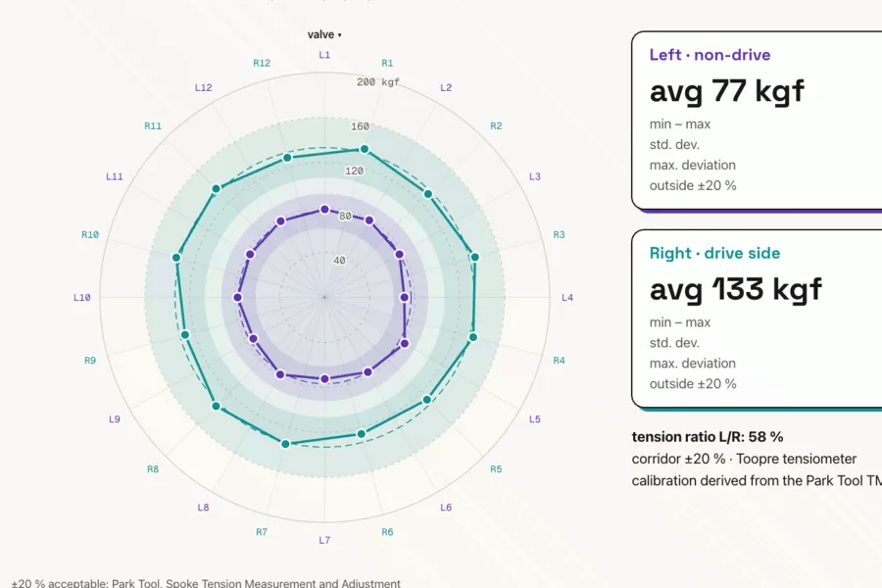Click "std. dev." in the Left non-drive card
This screenshot has height=588, width=882.
[x=674, y=145]
